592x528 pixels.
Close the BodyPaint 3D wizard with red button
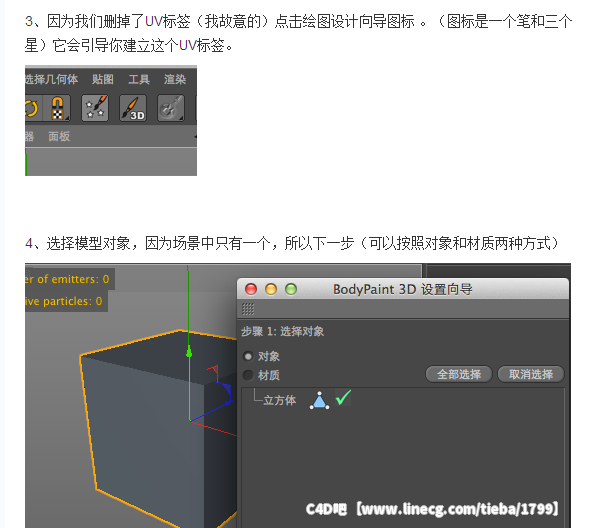click(x=251, y=289)
